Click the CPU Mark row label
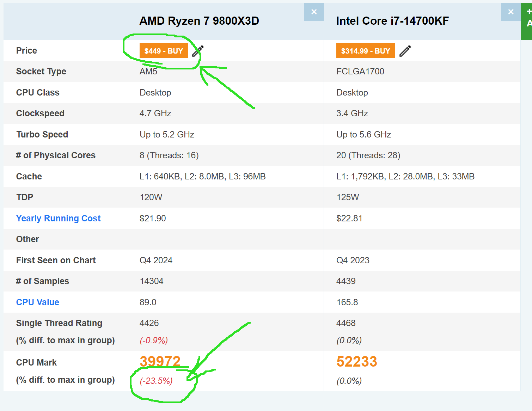The width and height of the screenshot is (532, 411). (36, 362)
